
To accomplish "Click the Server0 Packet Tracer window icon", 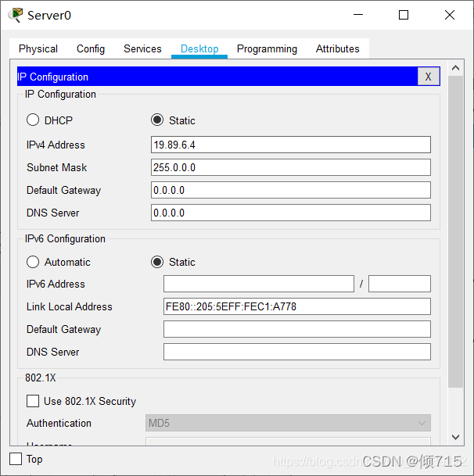I will point(16,15).
